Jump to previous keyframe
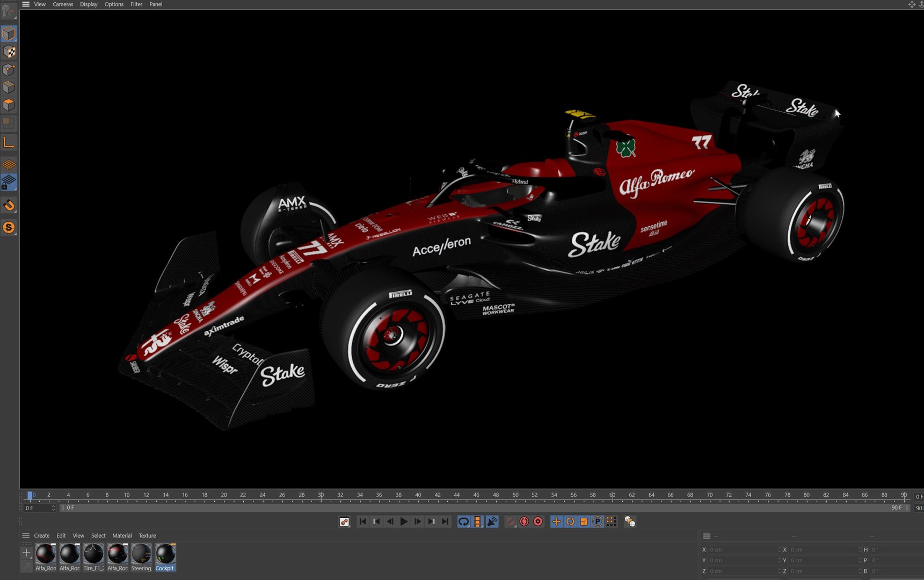Image resolution: width=924 pixels, height=580 pixels. (x=376, y=521)
